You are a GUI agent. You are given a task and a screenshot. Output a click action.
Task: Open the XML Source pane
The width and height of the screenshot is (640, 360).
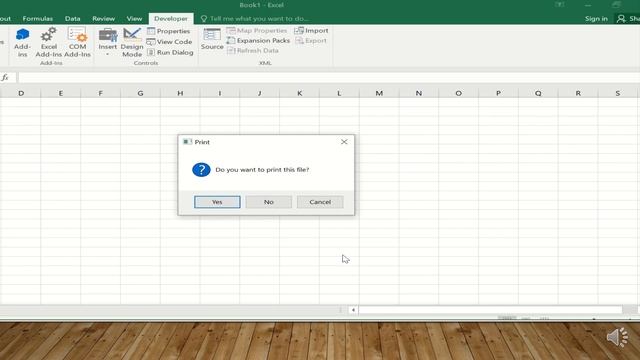212,39
